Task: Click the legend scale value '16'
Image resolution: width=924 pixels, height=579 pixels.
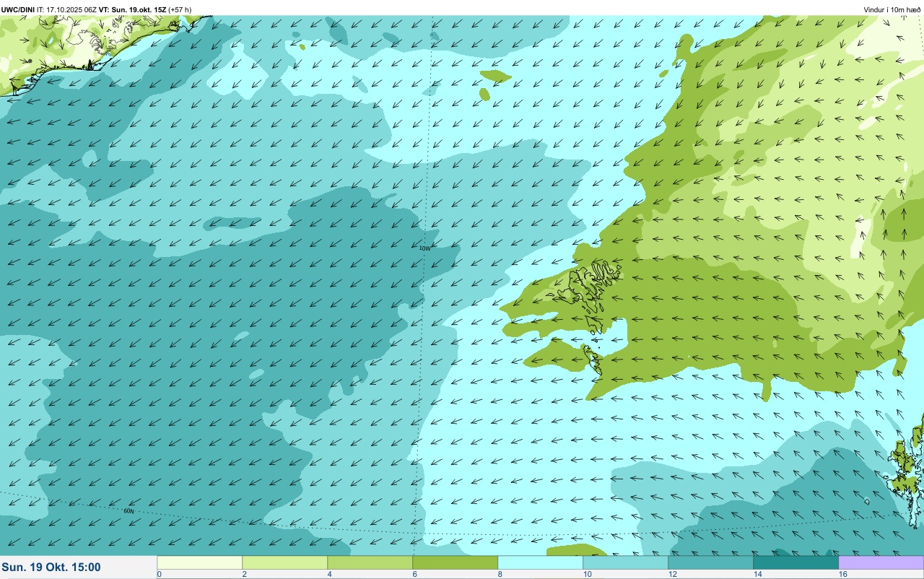Action: click(843, 574)
